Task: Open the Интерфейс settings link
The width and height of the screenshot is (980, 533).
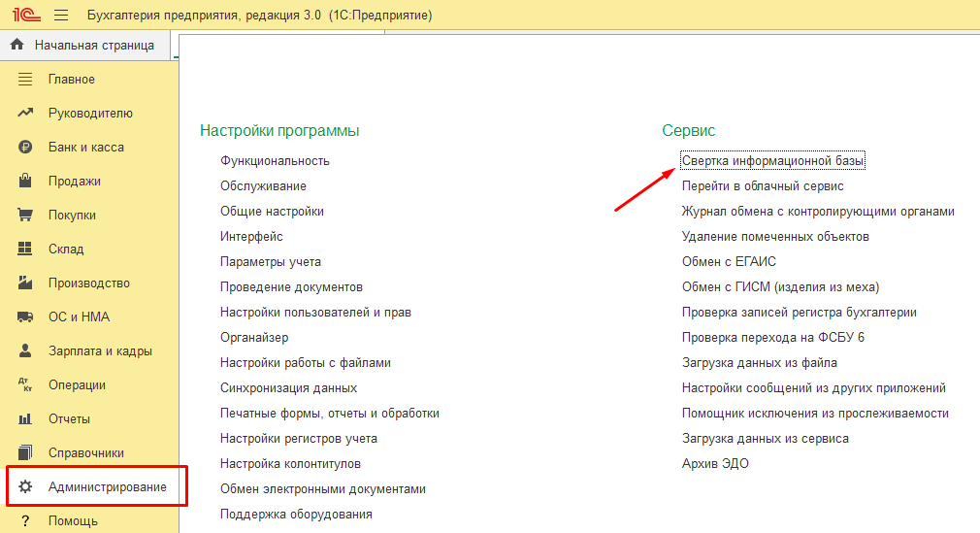Action: click(x=251, y=237)
